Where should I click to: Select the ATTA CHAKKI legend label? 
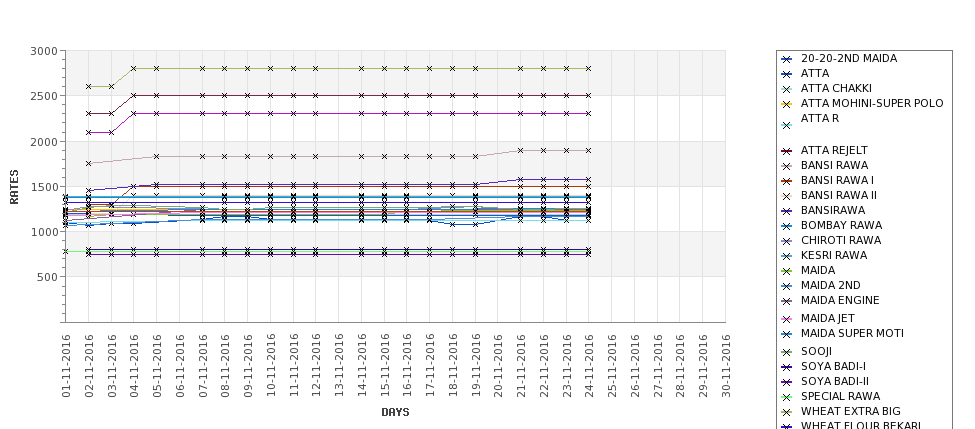pos(836,88)
